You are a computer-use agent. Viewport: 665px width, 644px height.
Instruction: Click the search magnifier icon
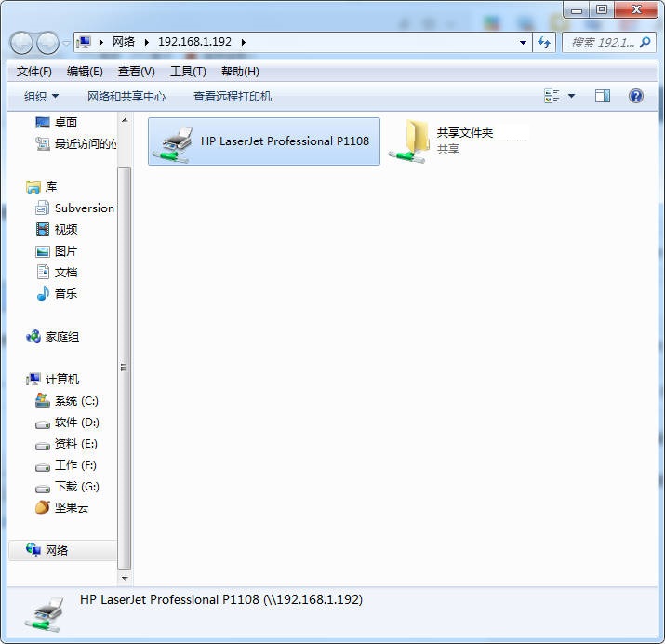pyautogui.click(x=645, y=42)
